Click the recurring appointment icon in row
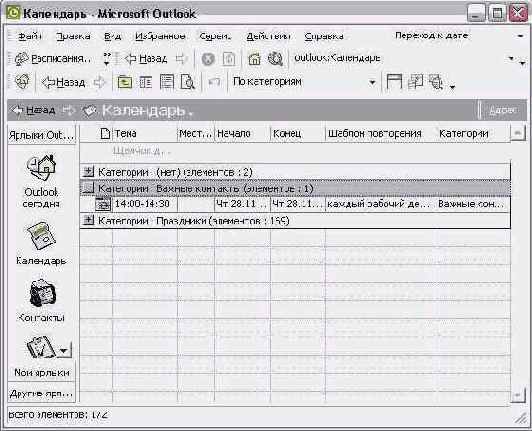 coord(103,204)
